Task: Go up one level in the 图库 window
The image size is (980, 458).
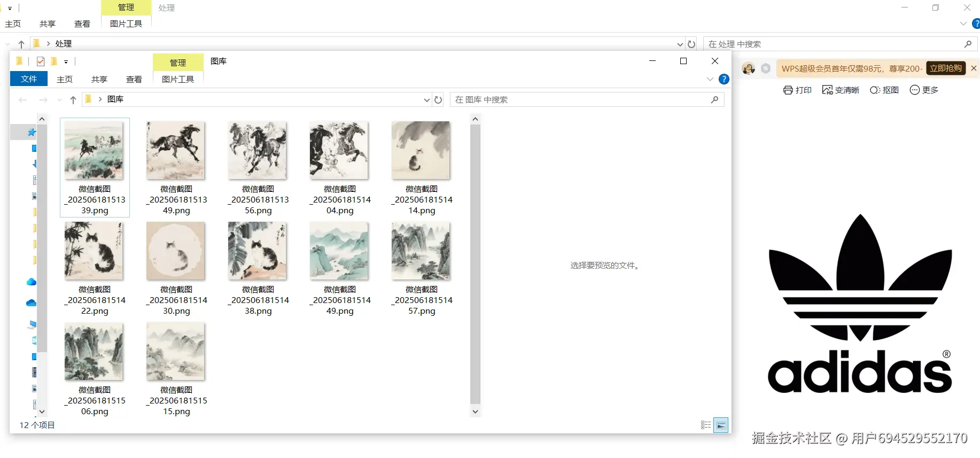Action: point(73,100)
